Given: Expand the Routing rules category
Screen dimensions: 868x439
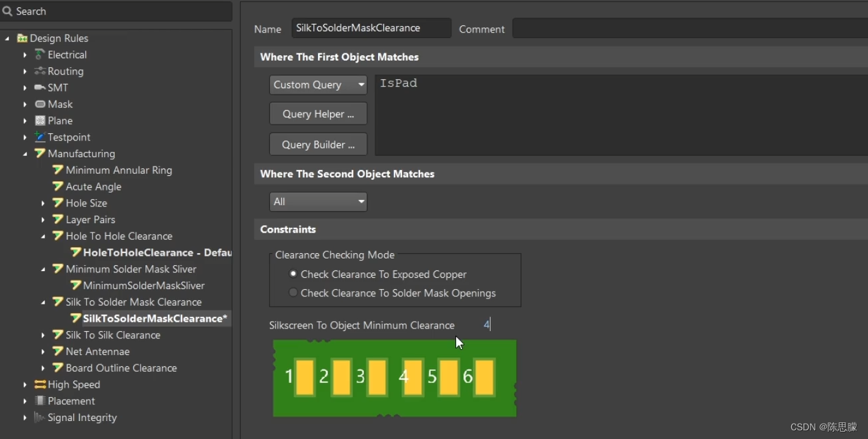Looking at the screenshot, I should tap(25, 71).
